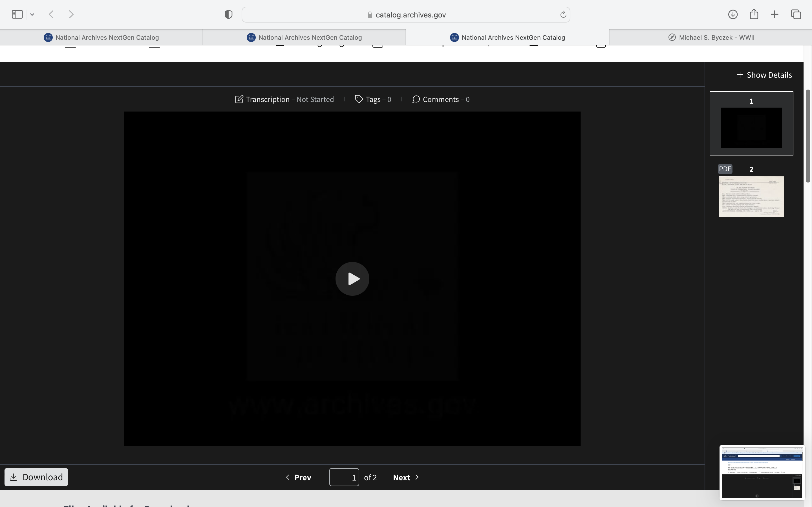Image resolution: width=812 pixels, height=507 pixels.
Task: Go to Next object
Action: click(406, 477)
